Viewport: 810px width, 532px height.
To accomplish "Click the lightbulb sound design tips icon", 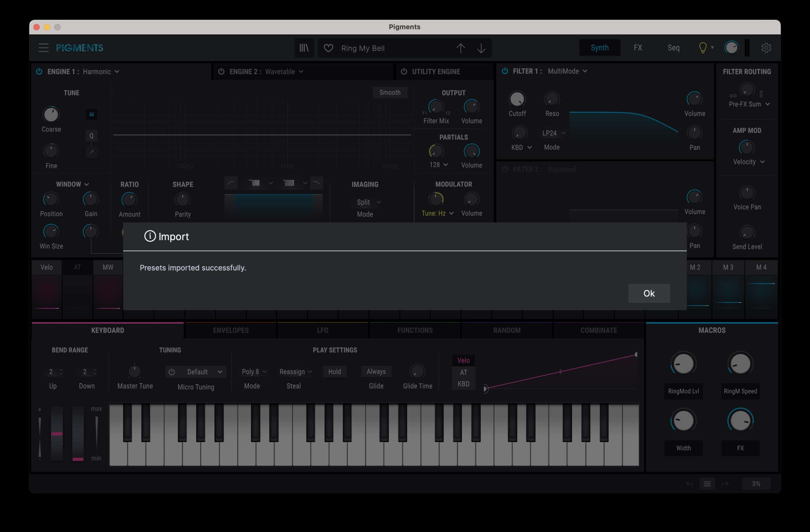I will pos(702,48).
